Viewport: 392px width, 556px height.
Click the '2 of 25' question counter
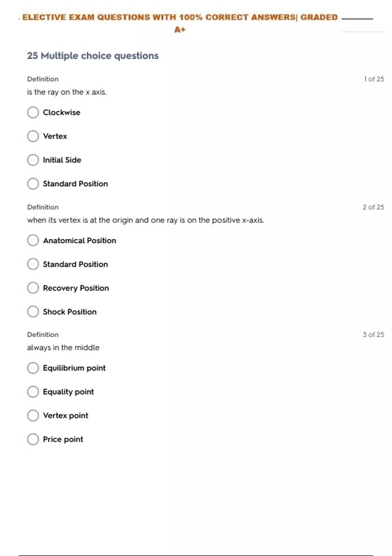click(373, 207)
